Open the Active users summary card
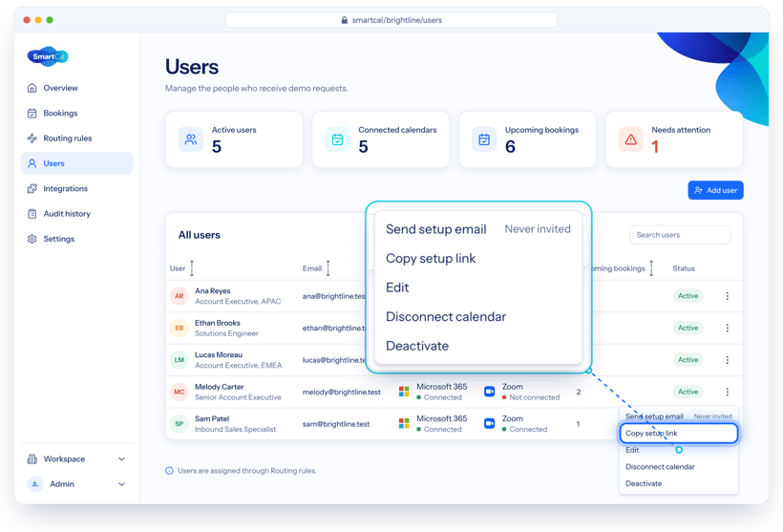 point(234,139)
